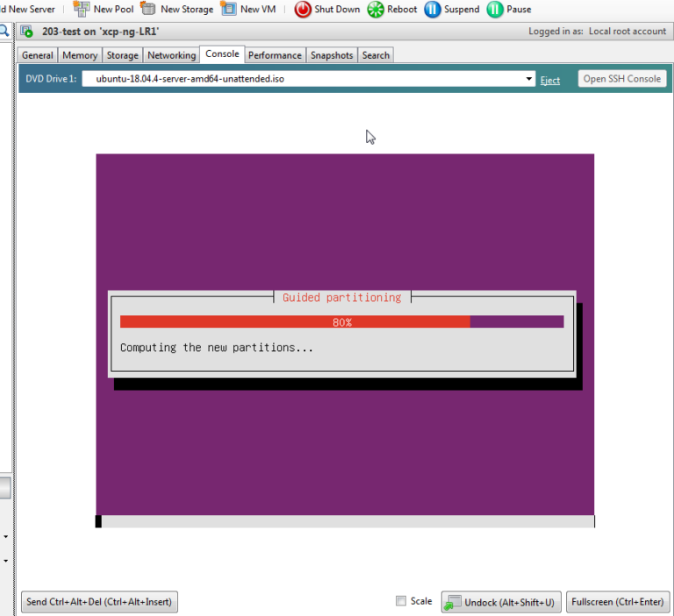Click the Undock (Alt+Shift+U) button
The width and height of the screenshot is (674, 616).
click(x=501, y=602)
